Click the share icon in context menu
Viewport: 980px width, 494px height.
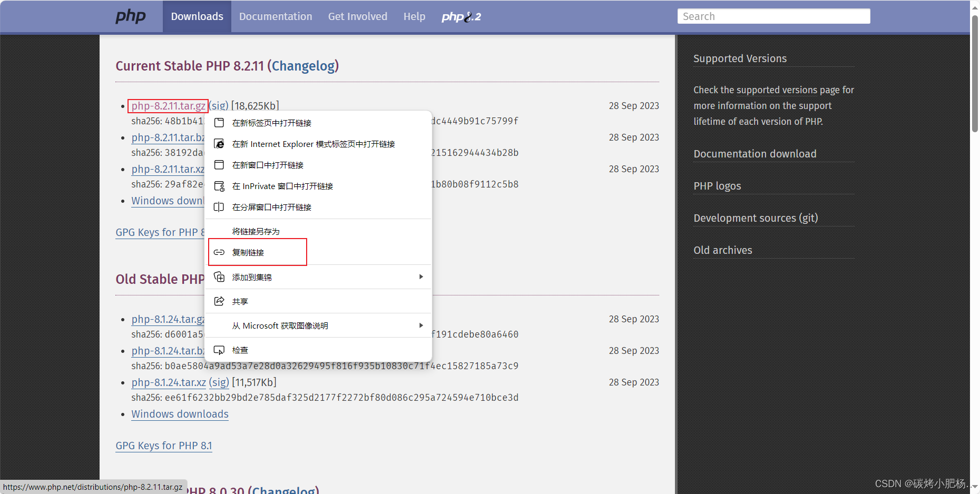219,301
